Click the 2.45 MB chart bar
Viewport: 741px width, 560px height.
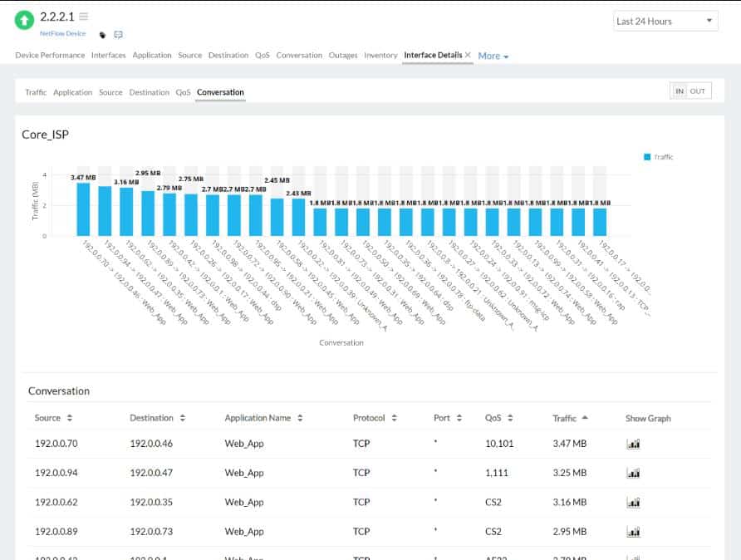coord(277,217)
